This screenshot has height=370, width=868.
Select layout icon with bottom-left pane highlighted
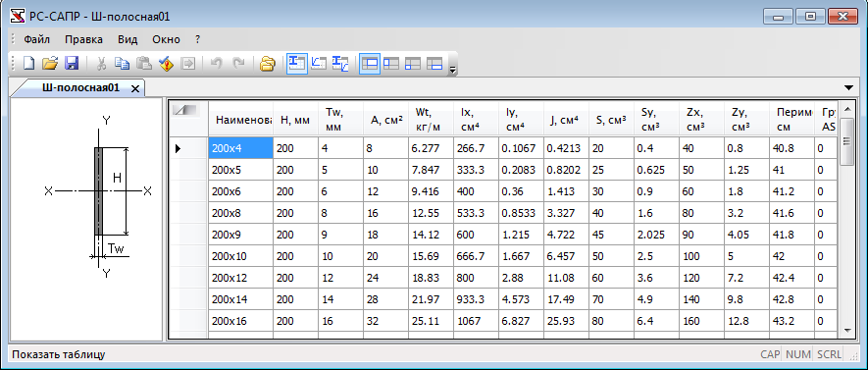point(413,64)
